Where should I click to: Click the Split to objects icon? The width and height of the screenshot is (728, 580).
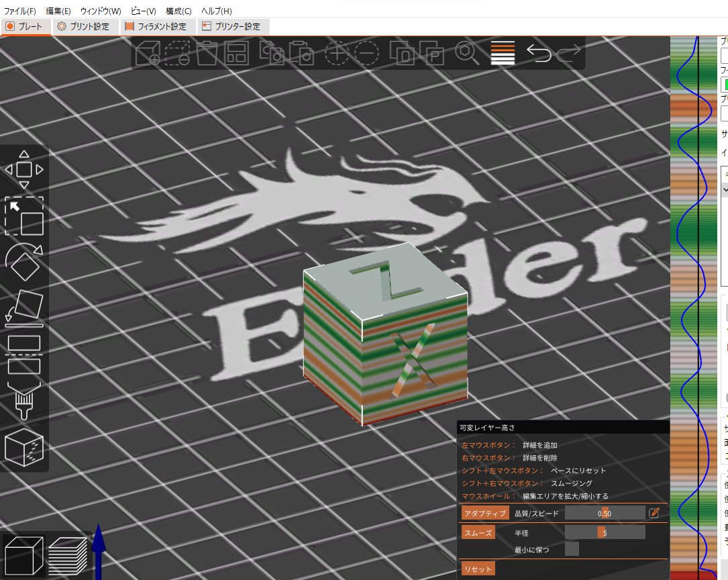coord(402,53)
